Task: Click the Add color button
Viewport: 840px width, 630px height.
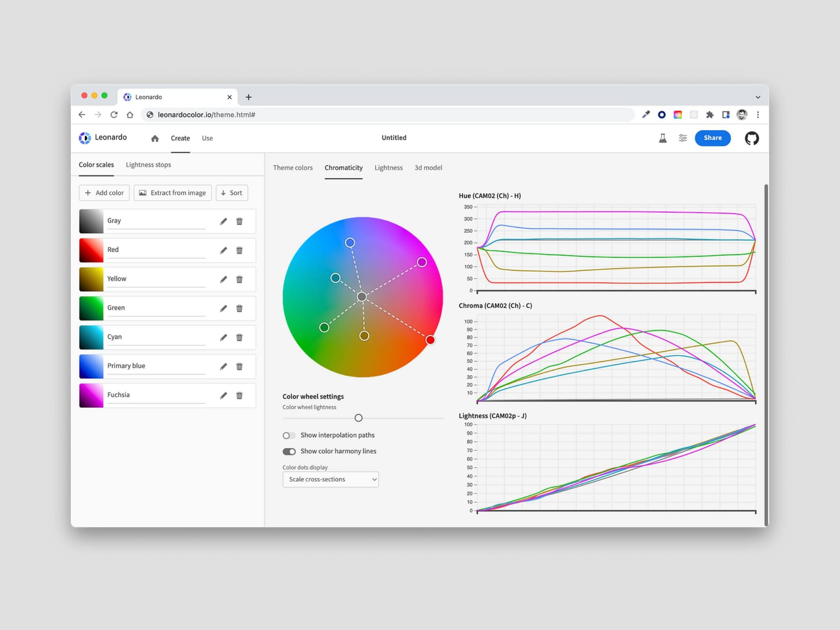Action: [x=104, y=193]
